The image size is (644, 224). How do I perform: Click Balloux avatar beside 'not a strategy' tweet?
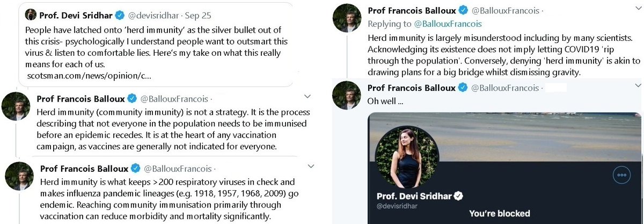coord(16,106)
